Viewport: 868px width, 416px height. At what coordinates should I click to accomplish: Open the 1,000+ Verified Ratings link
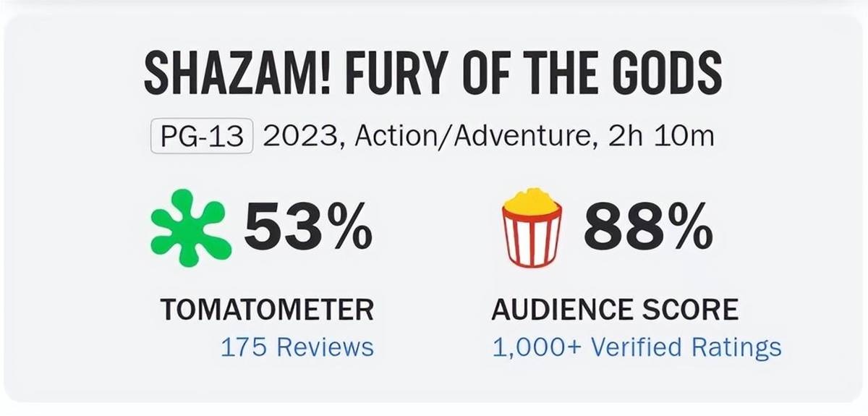click(x=637, y=347)
